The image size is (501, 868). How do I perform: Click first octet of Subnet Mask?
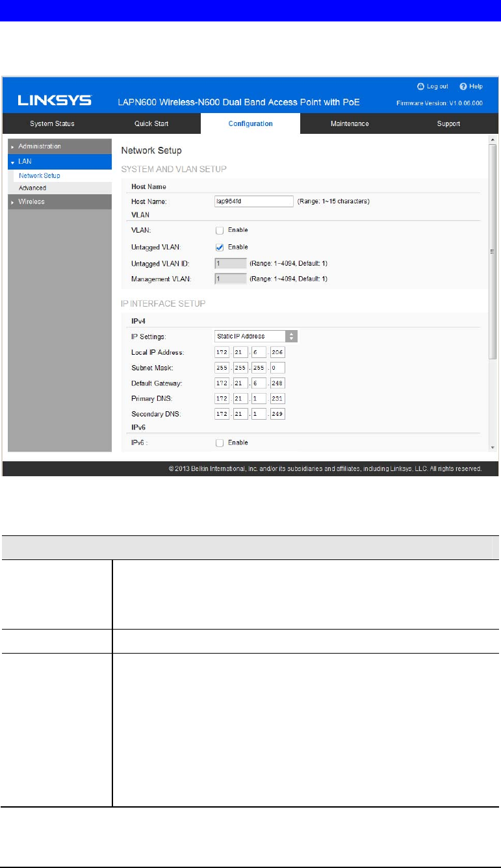222,368
